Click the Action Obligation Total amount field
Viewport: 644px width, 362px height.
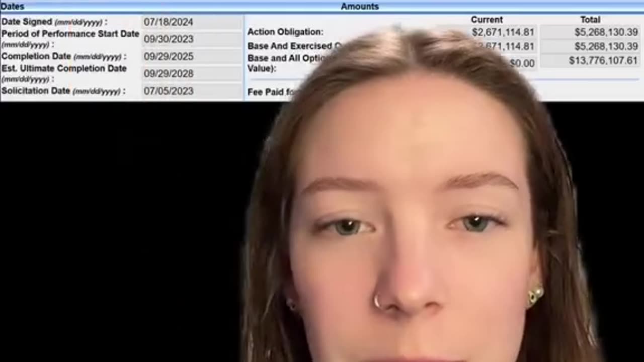click(589, 32)
